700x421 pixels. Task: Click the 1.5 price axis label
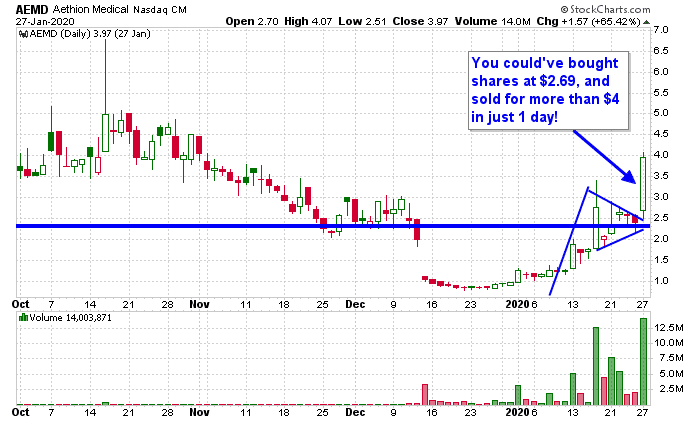(x=661, y=259)
